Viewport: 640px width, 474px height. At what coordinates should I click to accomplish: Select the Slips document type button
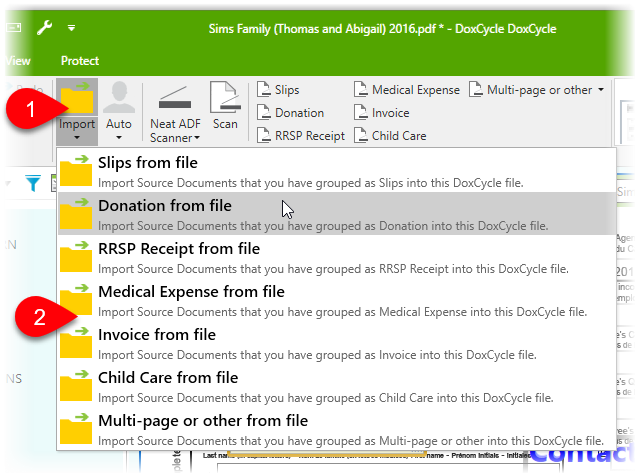278,90
